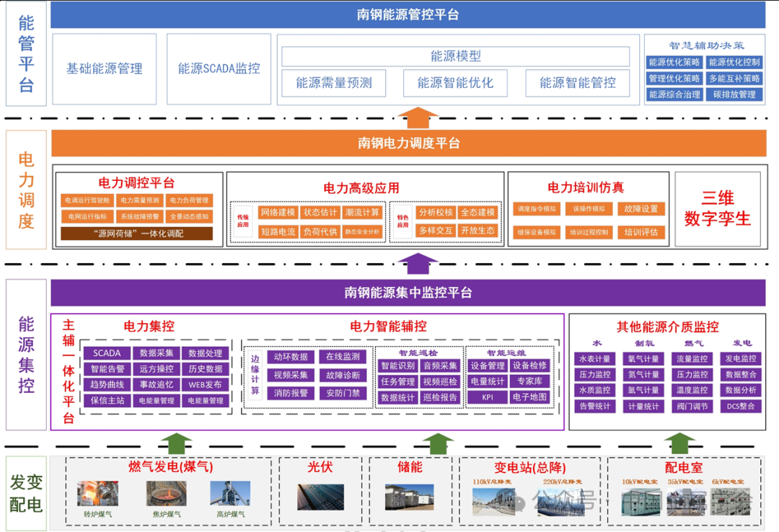Click the 10kV配电室 photo
779x532 pixels.
coord(641,501)
